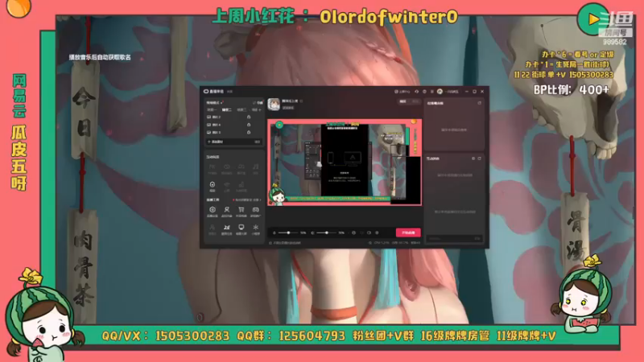Open the director edit option in scene panel header
Image resolution: width=644 pixels, height=362 pixels.
(258, 103)
